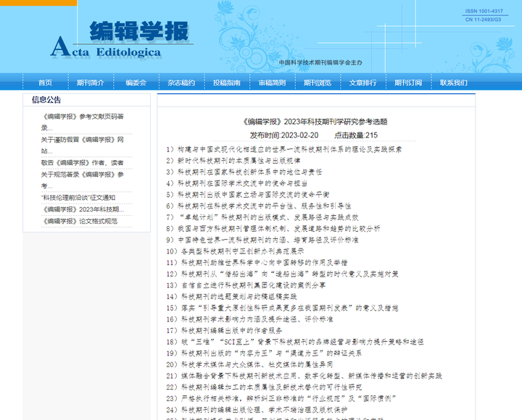The image size is (522, 420).
Task: Open notice 关于规范著录《编辑学报》参考
Action: [83, 180]
